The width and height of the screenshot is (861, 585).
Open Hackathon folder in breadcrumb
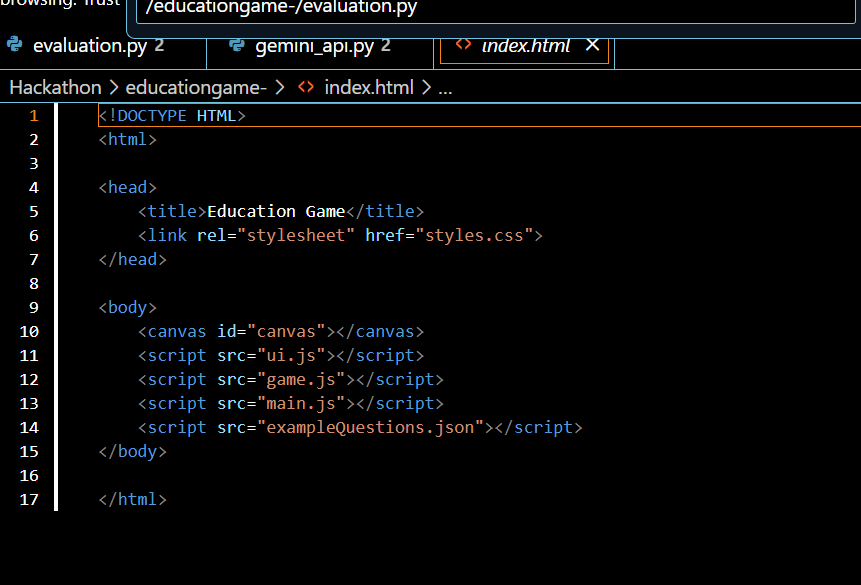(x=55, y=87)
